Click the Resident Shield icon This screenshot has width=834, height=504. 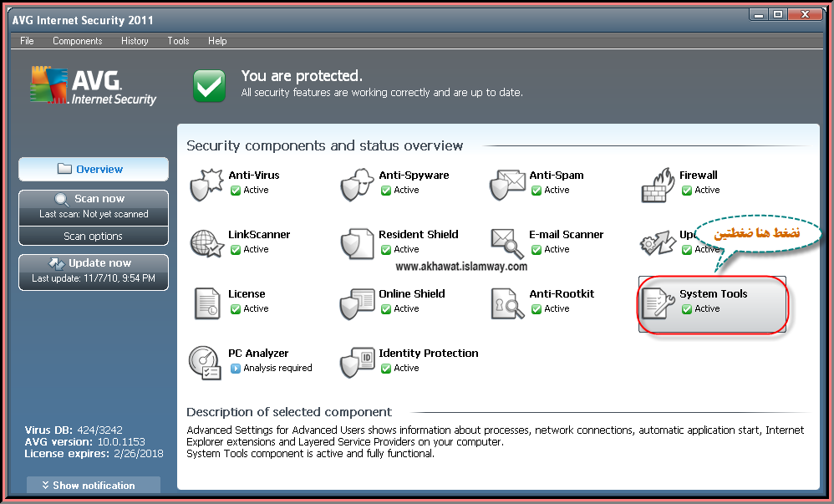click(x=357, y=244)
